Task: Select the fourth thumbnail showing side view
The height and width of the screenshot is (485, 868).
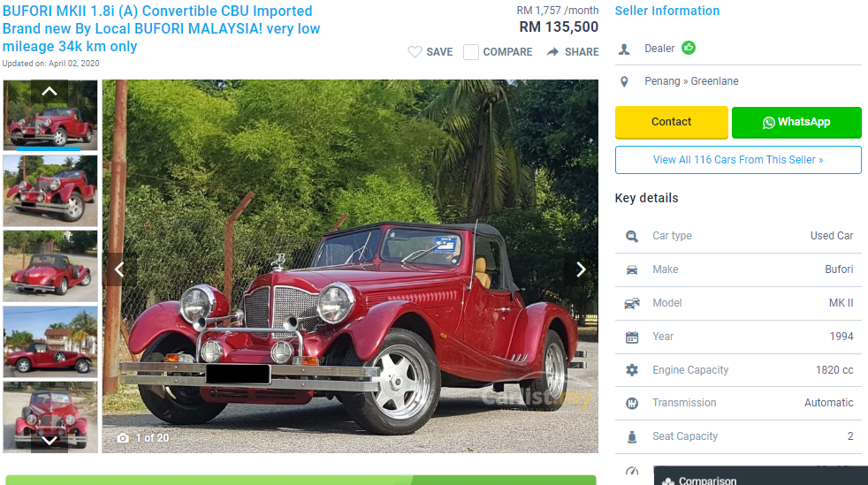Action: click(x=50, y=342)
